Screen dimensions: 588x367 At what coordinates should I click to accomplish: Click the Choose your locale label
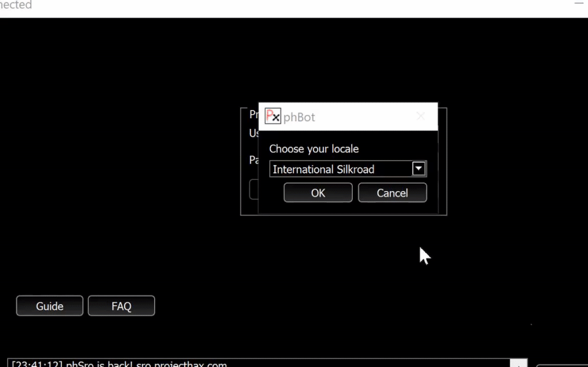click(313, 149)
